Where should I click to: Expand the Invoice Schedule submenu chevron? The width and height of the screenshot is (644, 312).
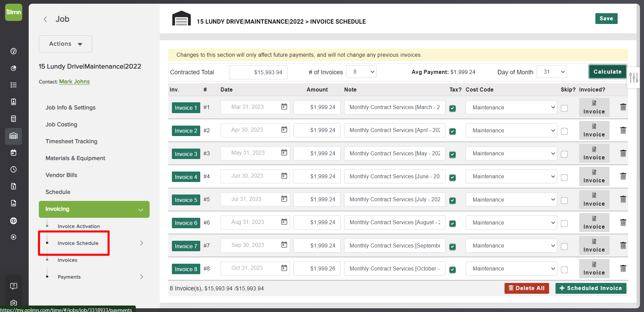(141, 243)
